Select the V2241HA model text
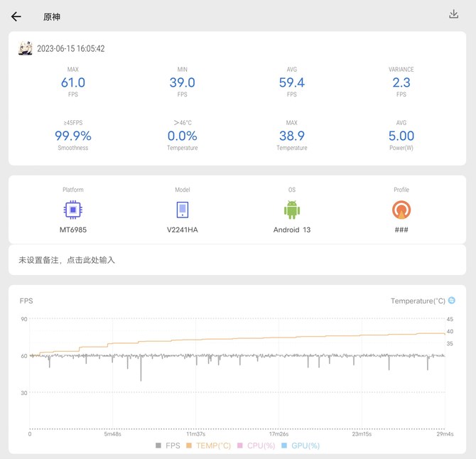Viewport: 476px width, 459px height. [x=182, y=229]
